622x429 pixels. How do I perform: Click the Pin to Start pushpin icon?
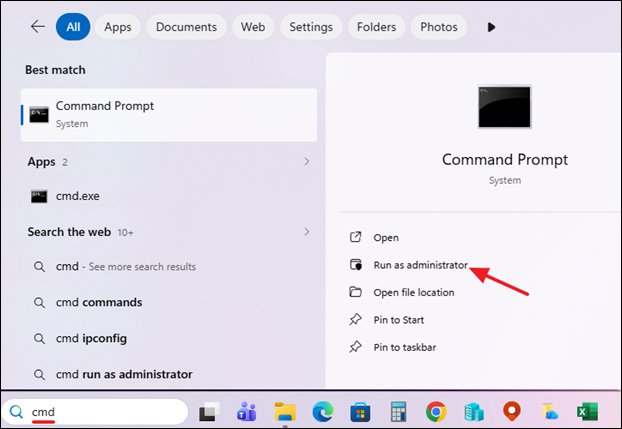tap(355, 319)
